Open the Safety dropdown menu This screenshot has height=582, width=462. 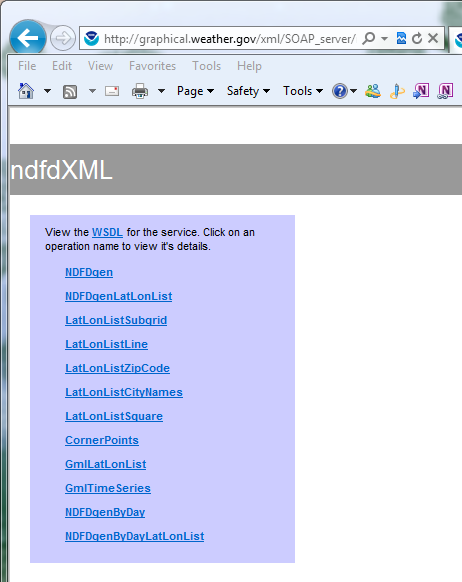point(248,91)
